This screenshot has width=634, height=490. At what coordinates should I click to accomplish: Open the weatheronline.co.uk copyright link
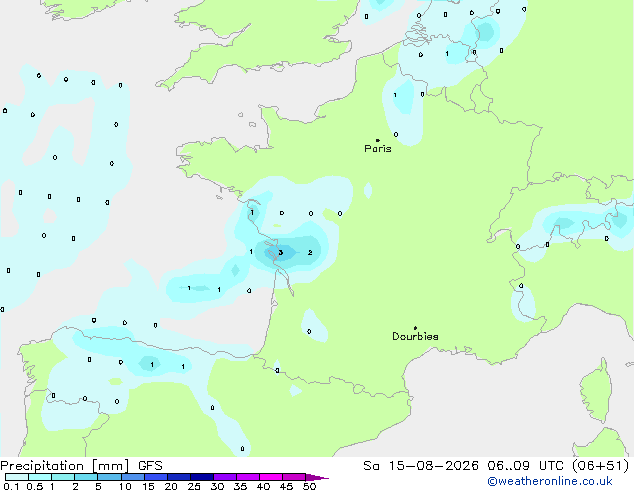[549, 481]
